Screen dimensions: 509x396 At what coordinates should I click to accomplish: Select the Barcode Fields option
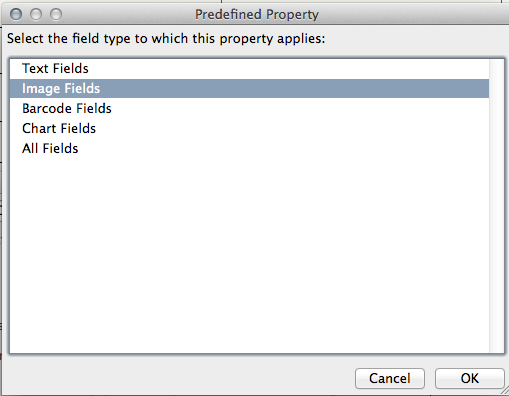pos(249,108)
